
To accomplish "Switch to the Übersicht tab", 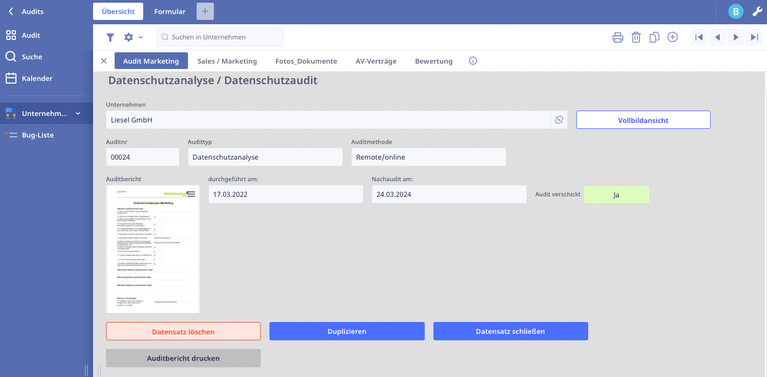I will coord(118,11).
